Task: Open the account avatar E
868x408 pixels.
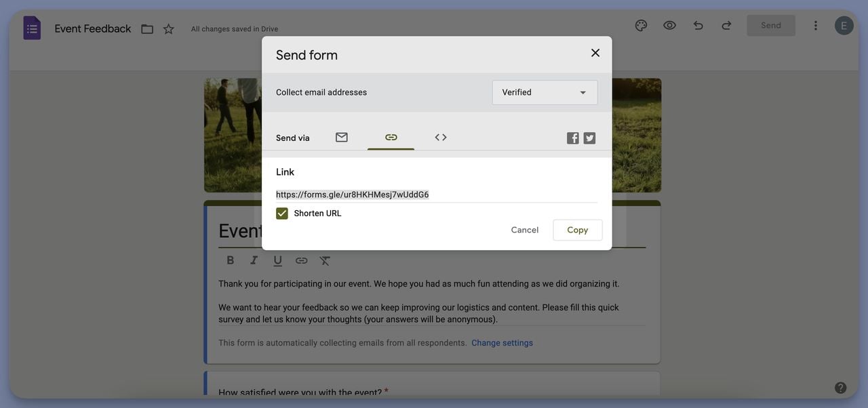Action: [x=844, y=26]
